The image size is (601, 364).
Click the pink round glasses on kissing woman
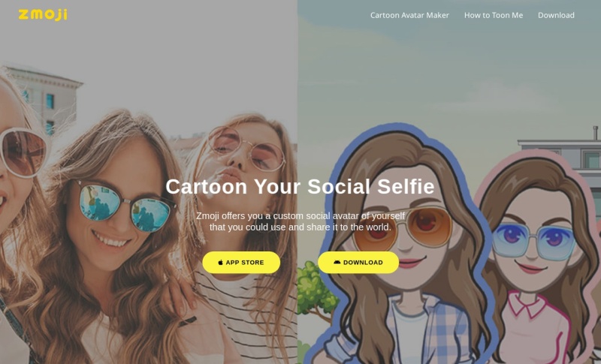click(246, 149)
